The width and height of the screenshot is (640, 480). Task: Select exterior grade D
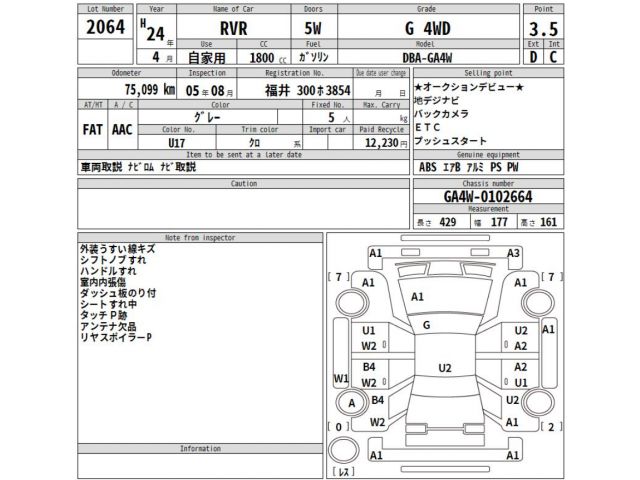pos(533,57)
